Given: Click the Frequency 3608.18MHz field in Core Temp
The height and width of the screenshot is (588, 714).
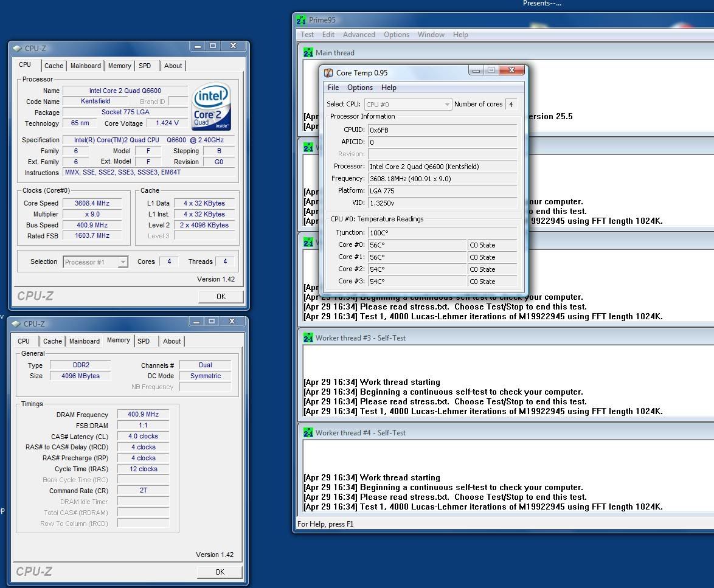Looking at the screenshot, I should tap(442, 178).
